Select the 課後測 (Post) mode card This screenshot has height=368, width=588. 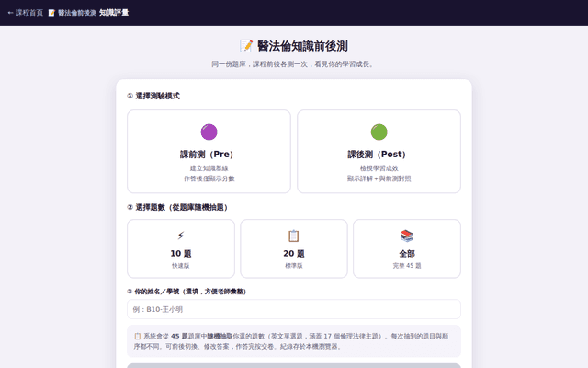coord(379,151)
